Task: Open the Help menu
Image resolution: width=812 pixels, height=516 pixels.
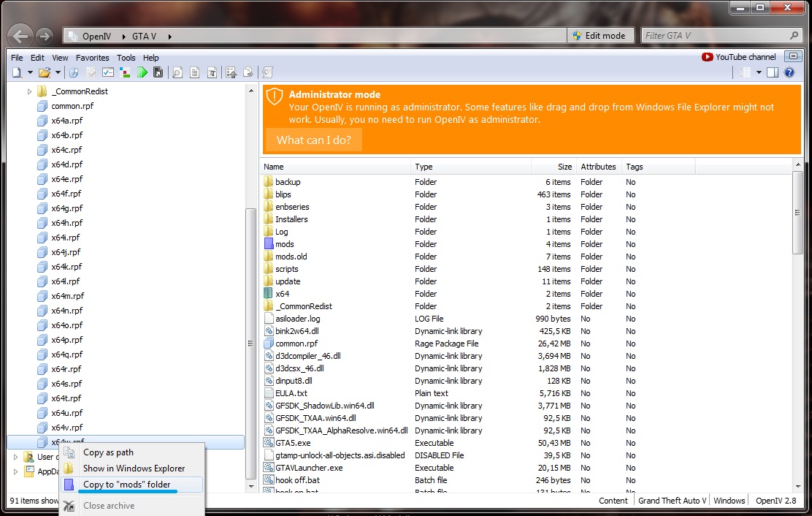Action: point(150,58)
